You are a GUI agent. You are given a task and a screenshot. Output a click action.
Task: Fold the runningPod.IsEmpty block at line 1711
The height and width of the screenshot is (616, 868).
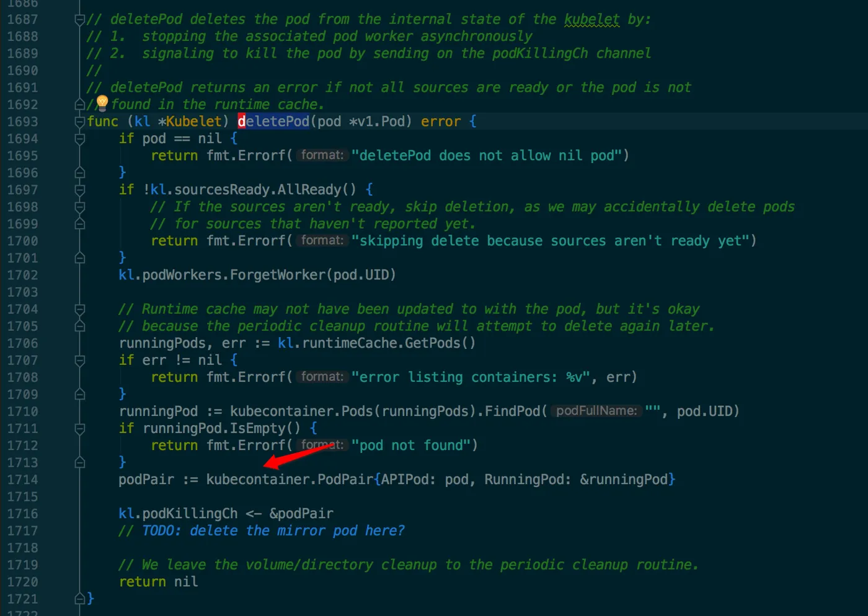[79, 428]
